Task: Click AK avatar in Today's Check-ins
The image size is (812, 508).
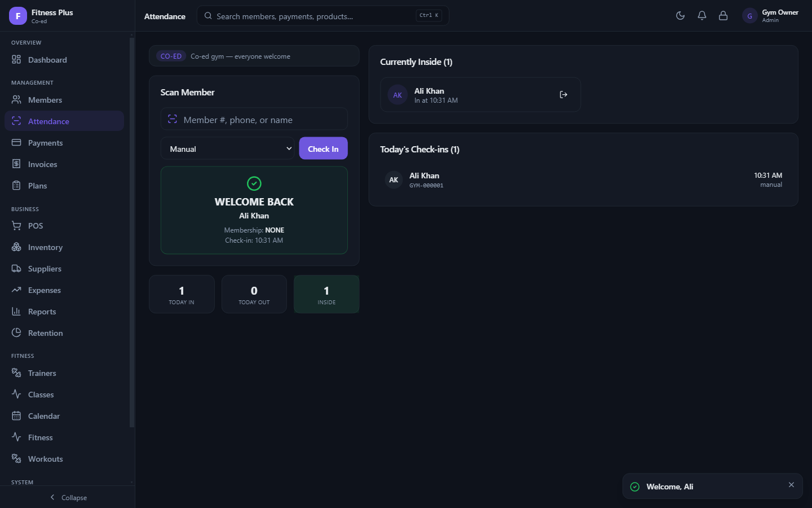Action: (394, 180)
